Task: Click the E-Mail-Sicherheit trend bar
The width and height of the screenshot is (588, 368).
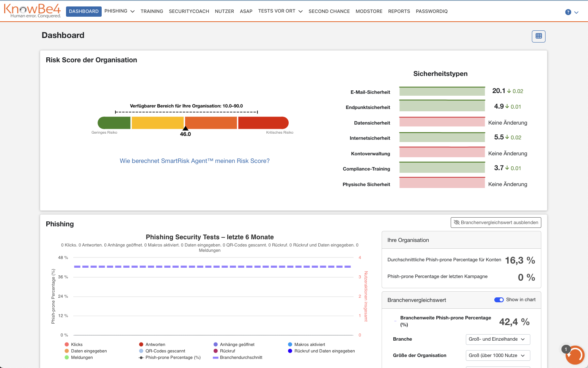Action: click(x=442, y=91)
